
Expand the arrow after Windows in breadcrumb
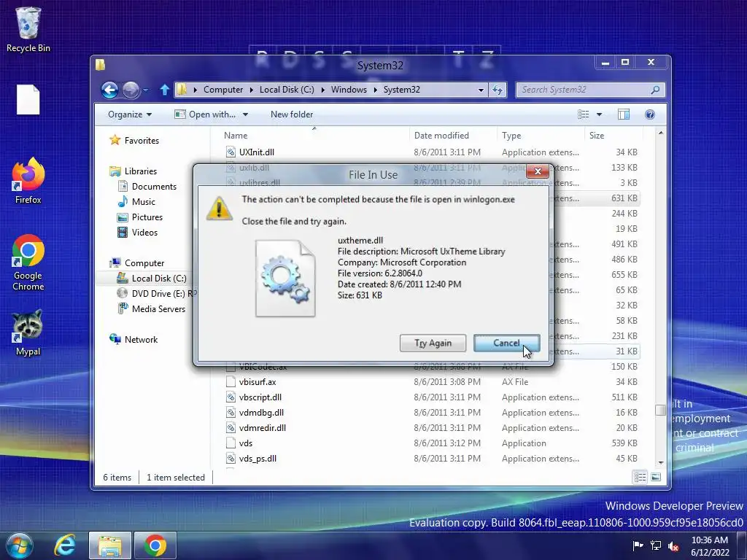[x=375, y=90]
